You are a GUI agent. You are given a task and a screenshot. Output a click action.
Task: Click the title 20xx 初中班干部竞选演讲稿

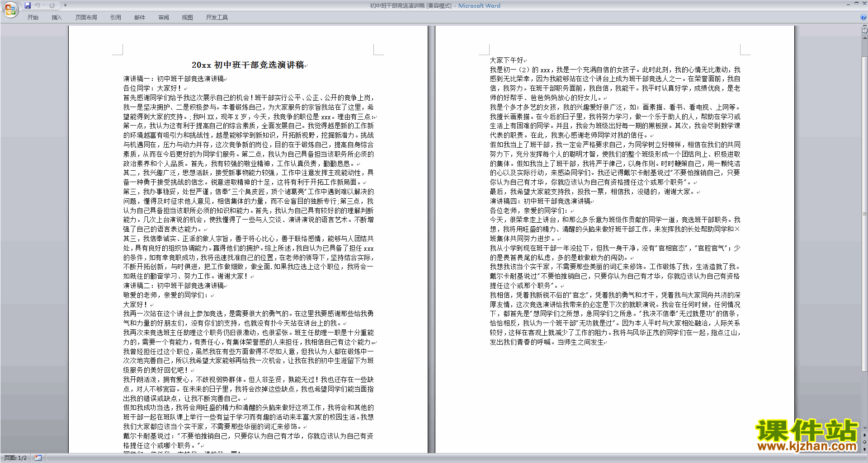pyautogui.click(x=248, y=65)
